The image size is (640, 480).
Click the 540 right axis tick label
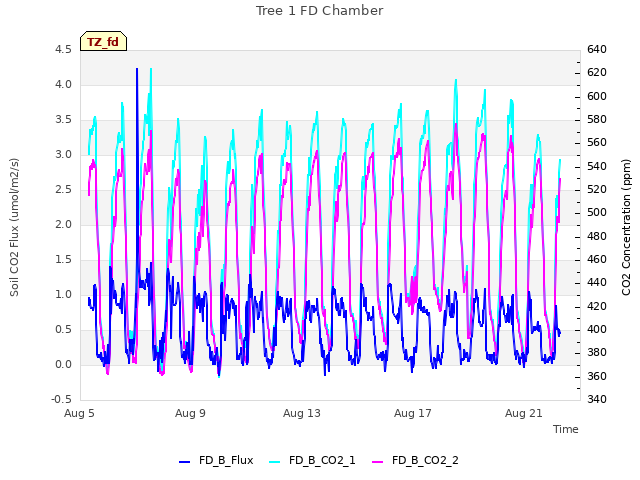(x=597, y=166)
